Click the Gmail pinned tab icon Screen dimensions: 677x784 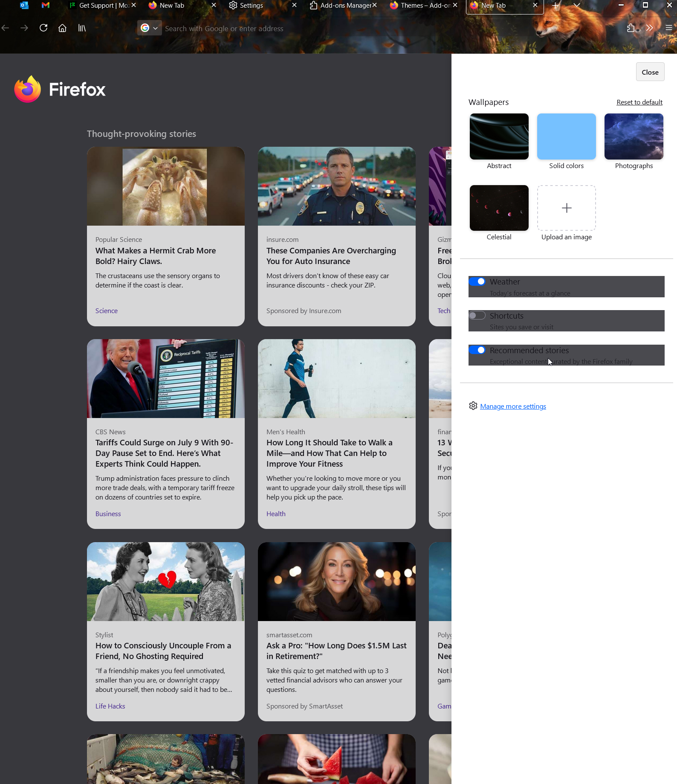click(x=46, y=6)
